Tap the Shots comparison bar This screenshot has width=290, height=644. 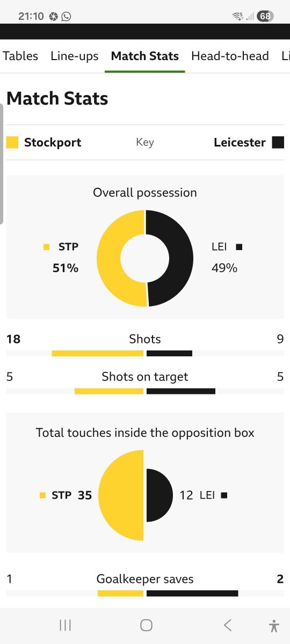(145, 354)
